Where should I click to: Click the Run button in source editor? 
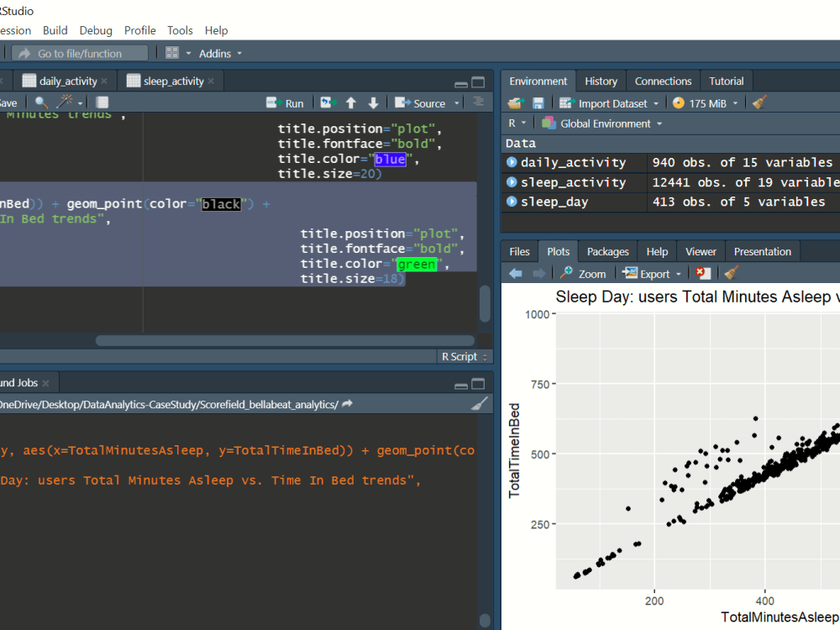[x=285, y=102]
